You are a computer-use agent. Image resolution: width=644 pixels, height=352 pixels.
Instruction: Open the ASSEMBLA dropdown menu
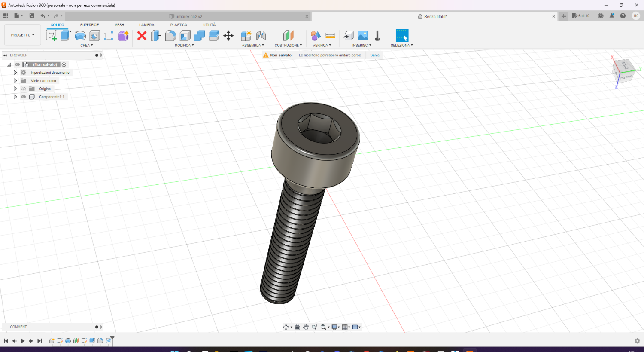[x=253, y=45]
